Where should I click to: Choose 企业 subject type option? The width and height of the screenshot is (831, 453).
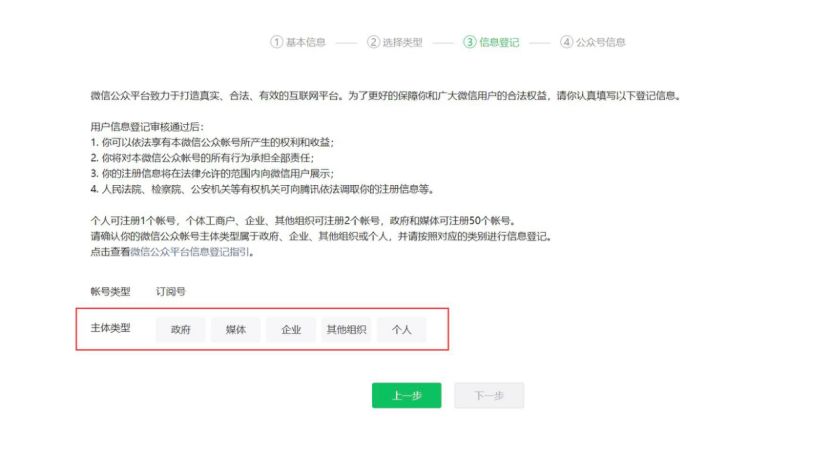point(291,330)
